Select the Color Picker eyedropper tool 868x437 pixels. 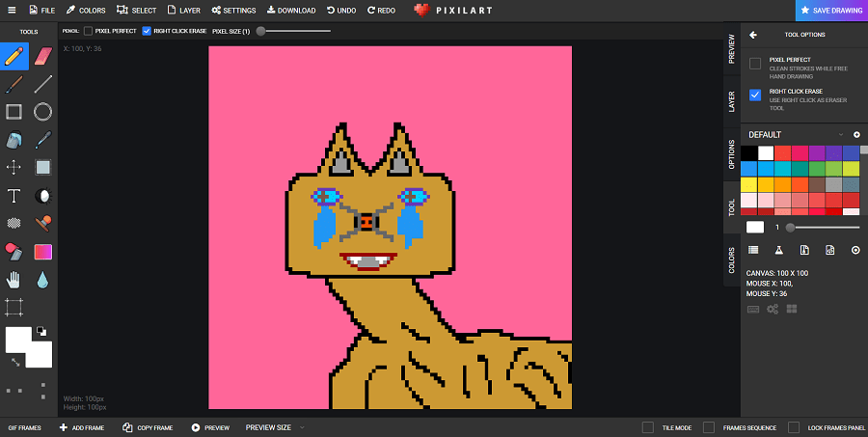(43, 140)
